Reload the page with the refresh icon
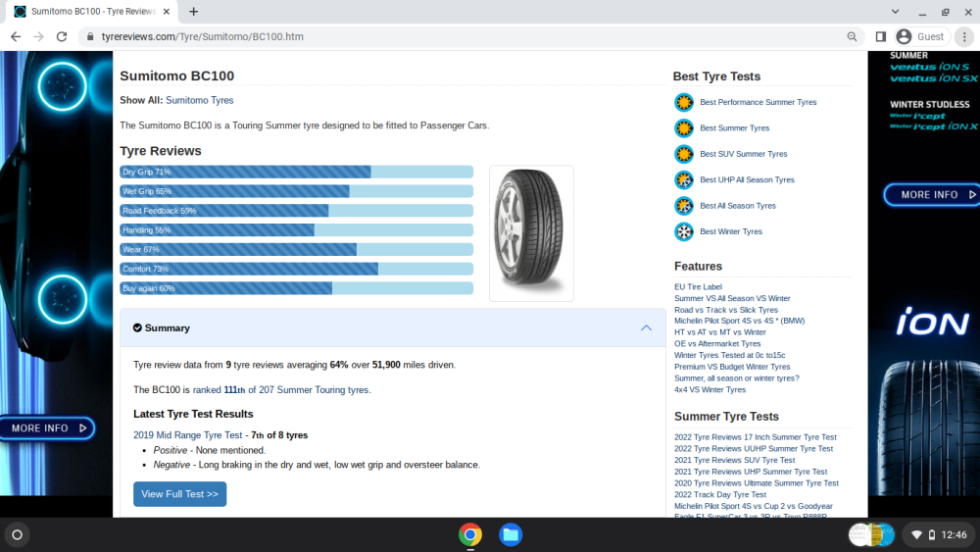Viewport: 980px width, 552px height. (61, 37)
